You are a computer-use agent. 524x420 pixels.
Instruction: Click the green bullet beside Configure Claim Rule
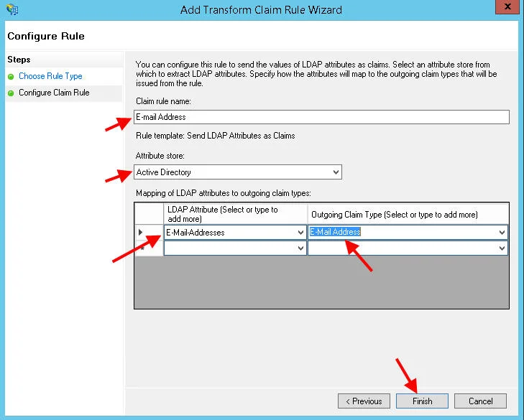point(11,93)
